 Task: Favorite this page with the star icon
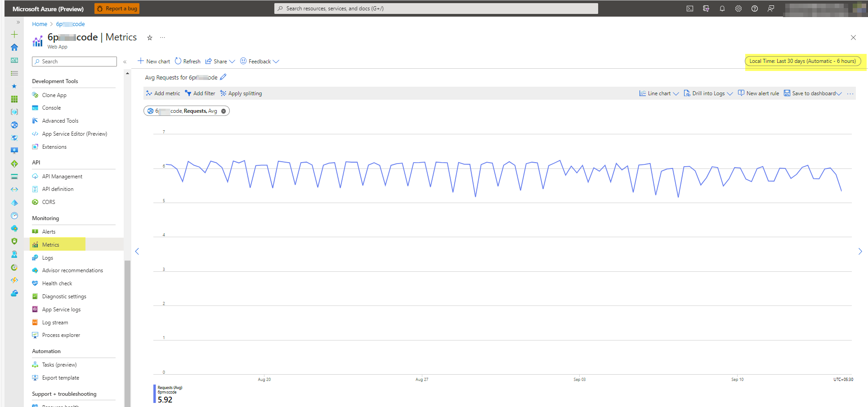point(150,38)
